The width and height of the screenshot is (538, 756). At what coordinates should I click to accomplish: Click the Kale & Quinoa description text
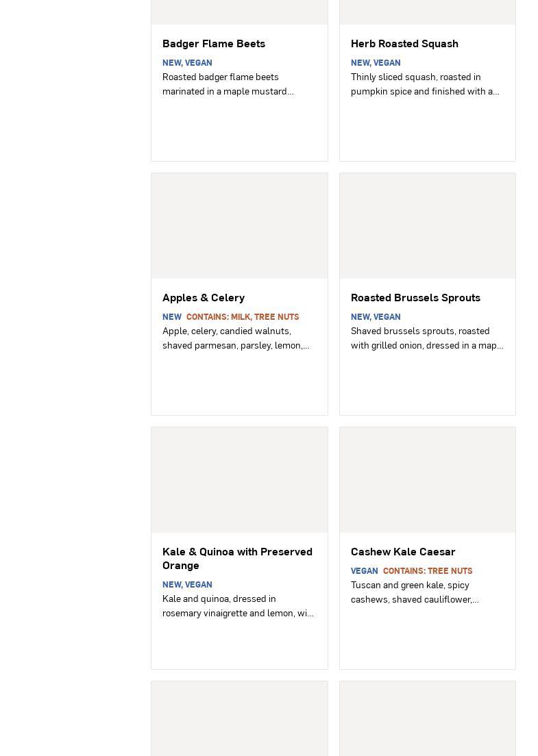click(238, 606)
